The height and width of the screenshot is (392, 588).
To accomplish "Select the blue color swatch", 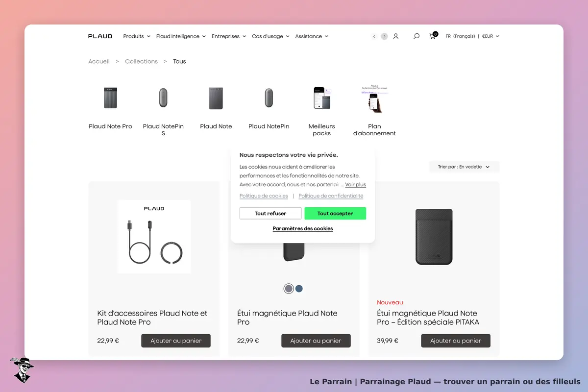I will (299, 289).
